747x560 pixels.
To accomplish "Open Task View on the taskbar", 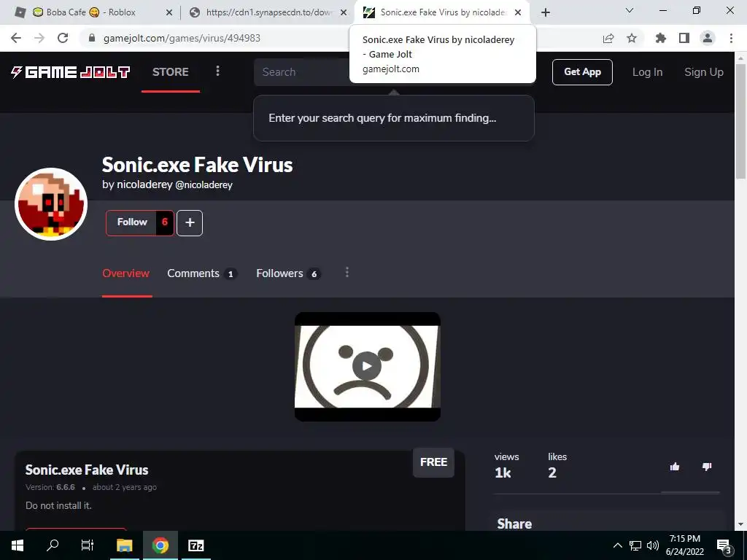I will tap(88, 545).
